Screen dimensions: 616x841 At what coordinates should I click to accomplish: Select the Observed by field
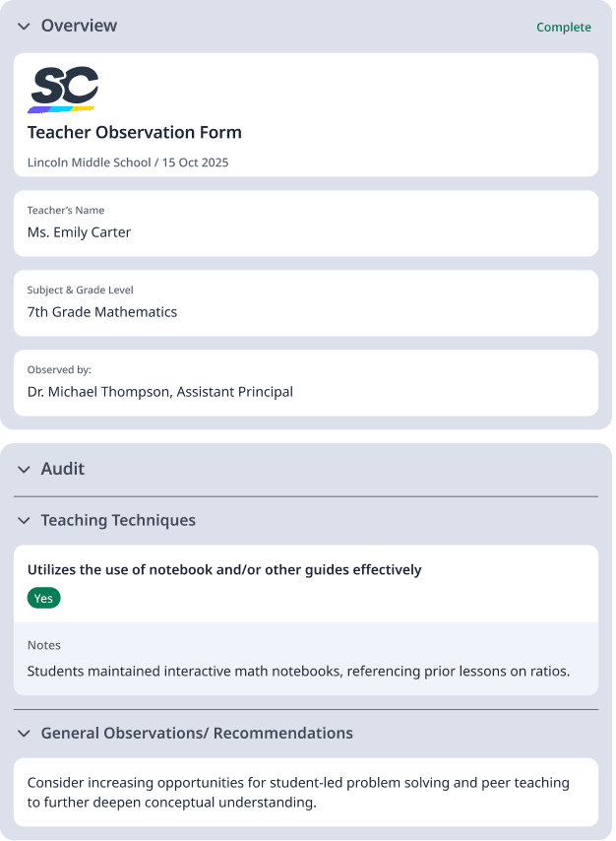coord(305,382)
